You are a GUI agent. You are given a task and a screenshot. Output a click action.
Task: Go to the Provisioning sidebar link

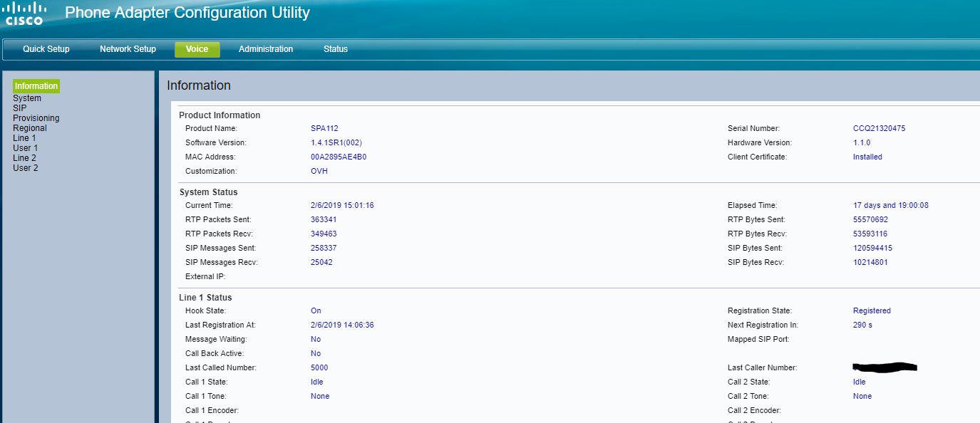pyautogui.click(x=36, y=118)
